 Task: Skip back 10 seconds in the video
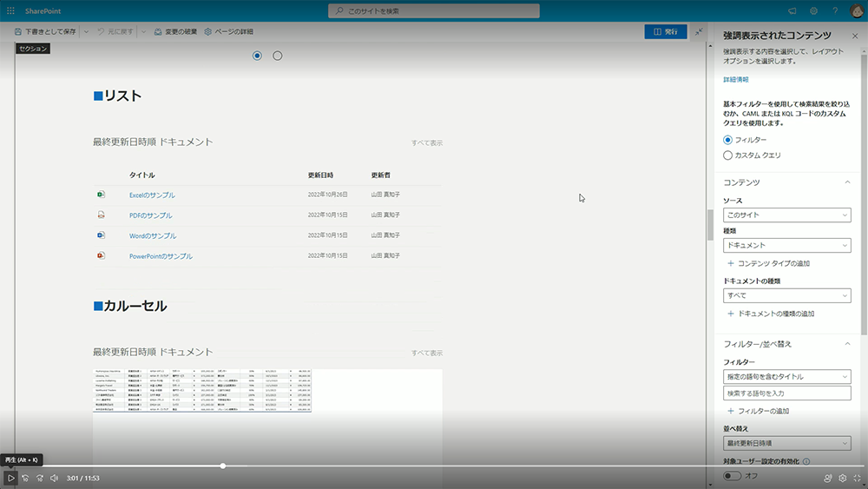25,478
